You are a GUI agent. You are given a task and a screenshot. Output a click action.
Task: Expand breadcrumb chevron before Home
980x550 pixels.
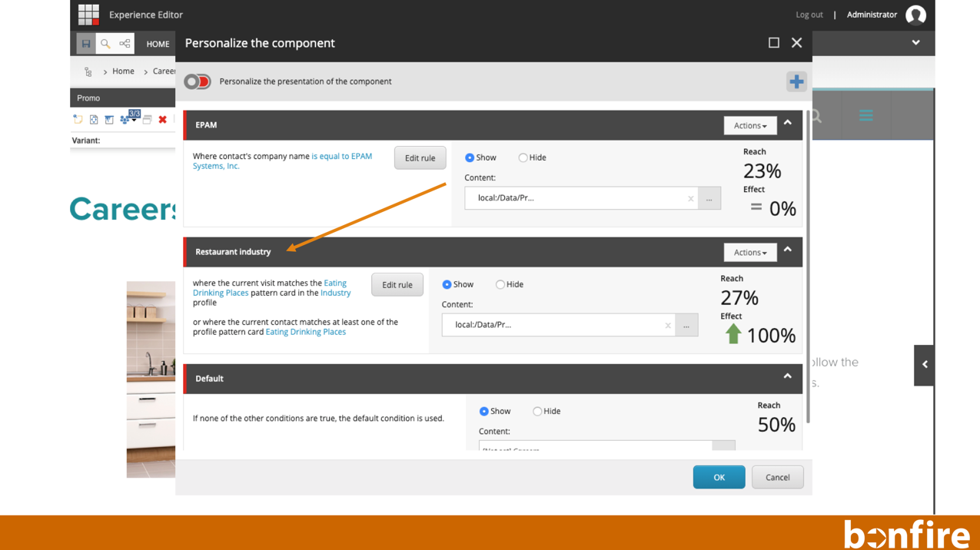[x=105, y=72]
